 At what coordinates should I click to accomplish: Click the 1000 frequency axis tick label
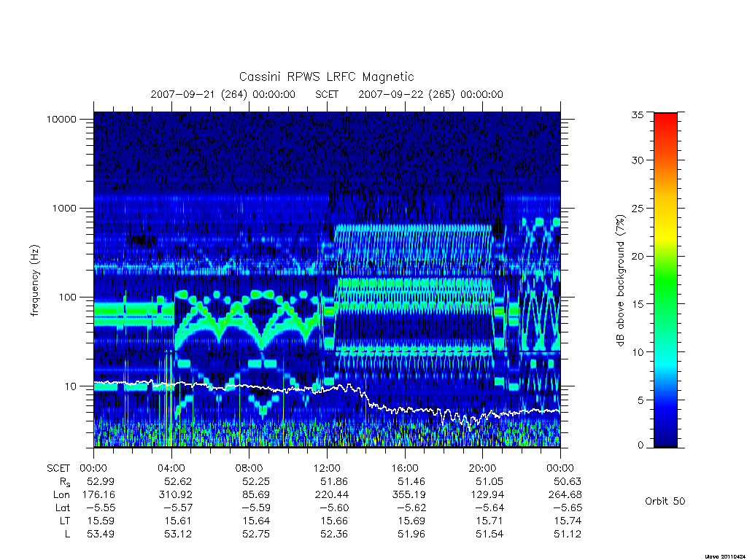[x=64, y=208]
